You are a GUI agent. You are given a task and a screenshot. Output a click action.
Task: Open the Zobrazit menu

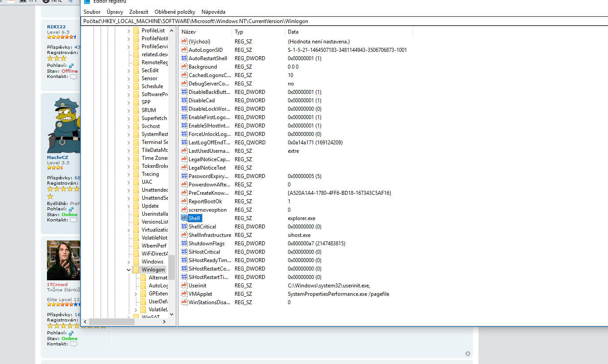click(139, 12)
